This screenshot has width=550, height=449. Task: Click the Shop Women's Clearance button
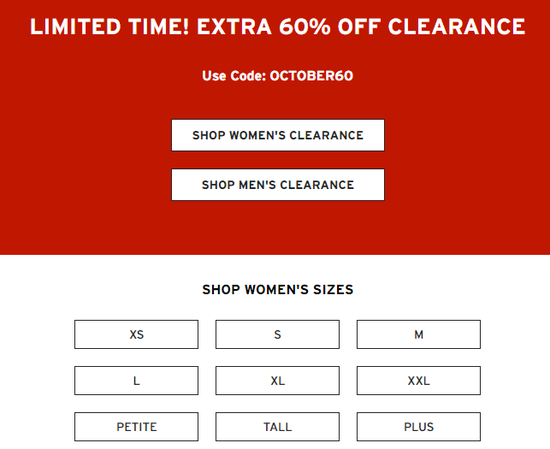coord(278,135)
